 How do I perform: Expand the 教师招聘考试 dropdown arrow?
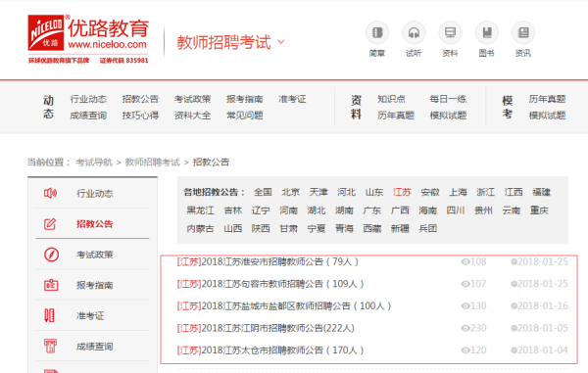tap(281, 42)
